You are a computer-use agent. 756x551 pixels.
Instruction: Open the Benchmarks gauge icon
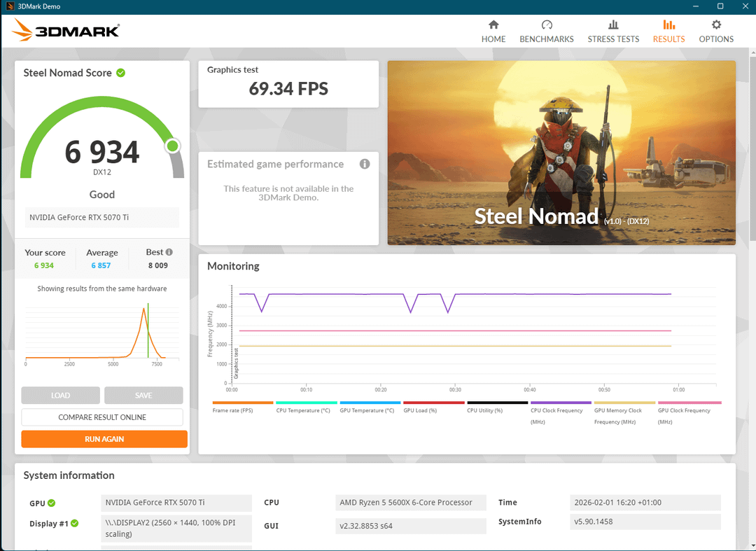(x=547, y=25)
